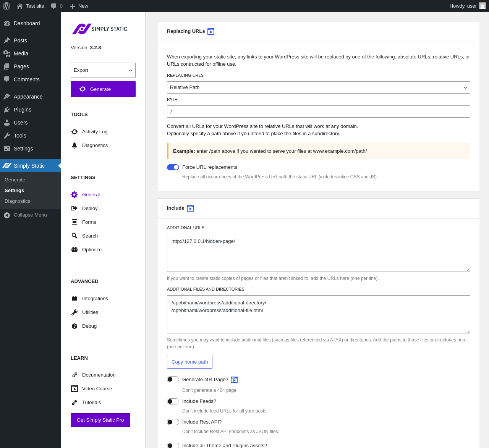Click the Diagnostics bell icon
Image resolution: width=489 pixels, height=448 pixels.
coord(74,146)
